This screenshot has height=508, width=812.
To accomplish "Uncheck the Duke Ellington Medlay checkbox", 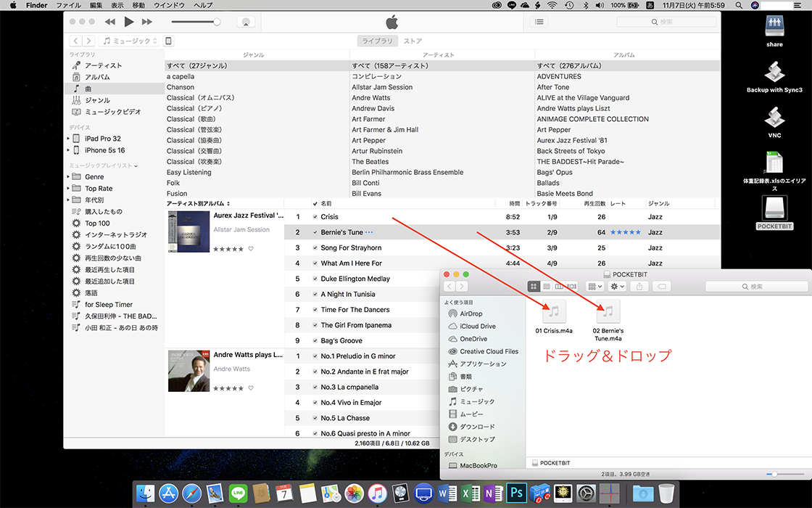I will (315, 279).
